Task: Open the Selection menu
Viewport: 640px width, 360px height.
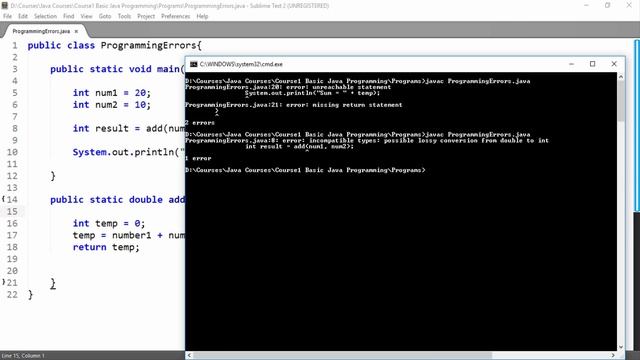Action: (x=45, y=16)
